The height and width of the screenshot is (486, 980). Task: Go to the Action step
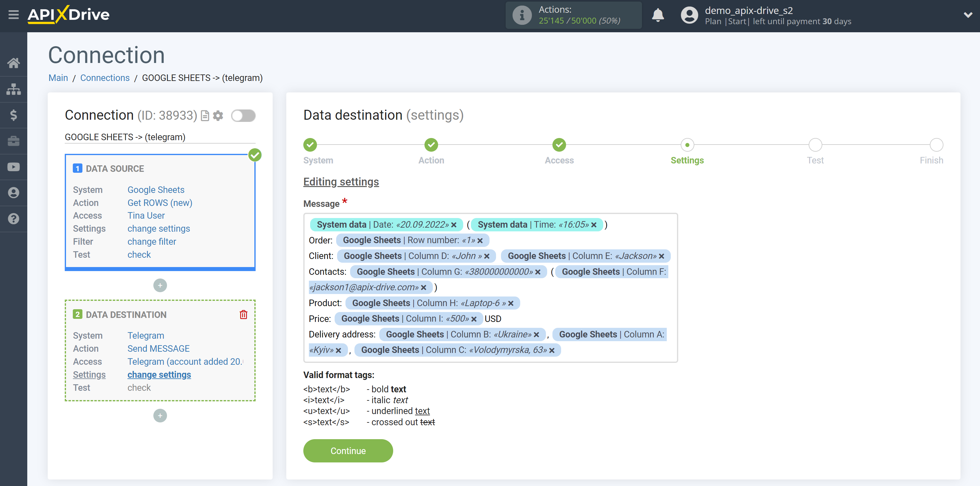pos(431,145)
